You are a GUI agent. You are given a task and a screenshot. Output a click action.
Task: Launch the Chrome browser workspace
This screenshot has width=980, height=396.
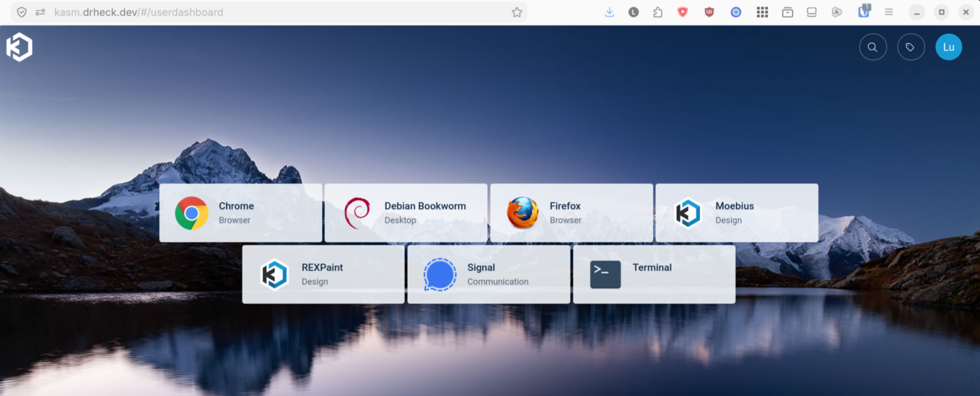point(240,213)
